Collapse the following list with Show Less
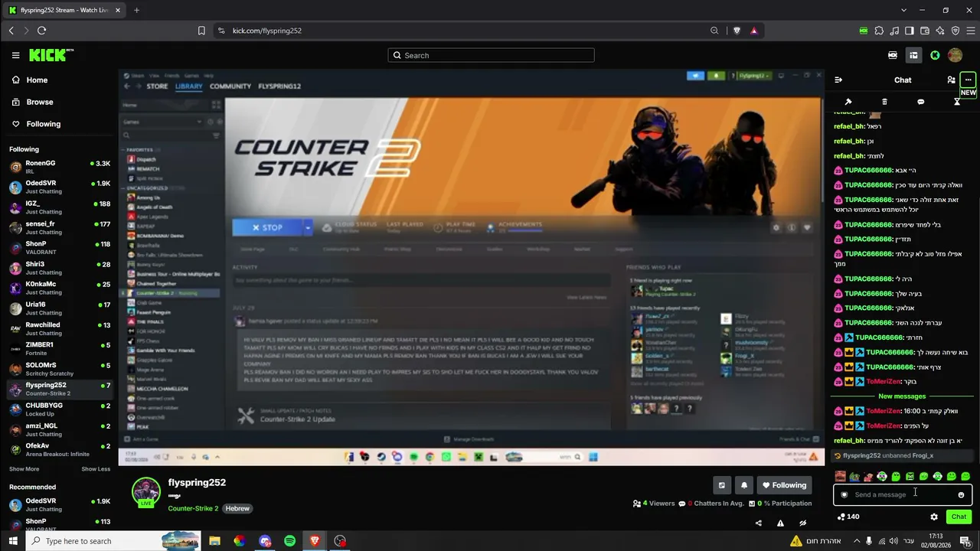The width and height of the screenshot is (980, 551). pyautogui.click(x=96, y=469)
